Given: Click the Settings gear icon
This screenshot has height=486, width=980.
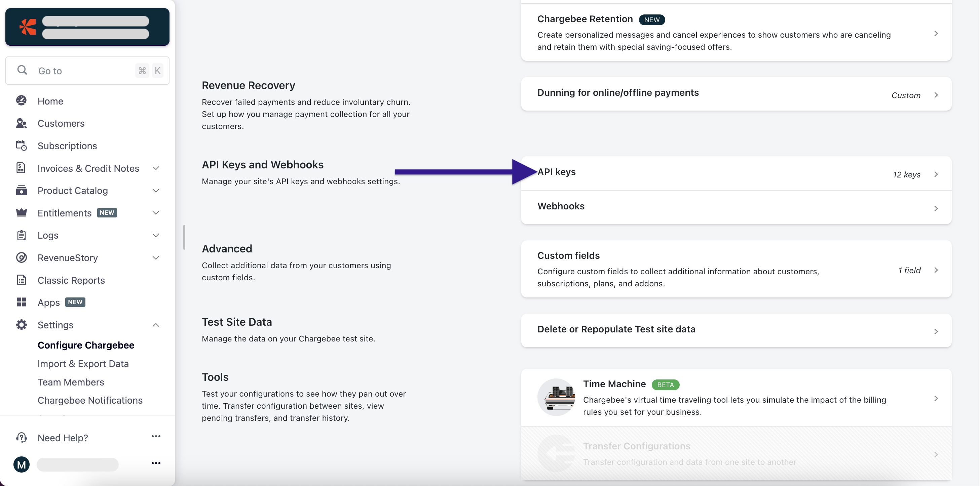Looking at the screenshot, I should point(21,325).
